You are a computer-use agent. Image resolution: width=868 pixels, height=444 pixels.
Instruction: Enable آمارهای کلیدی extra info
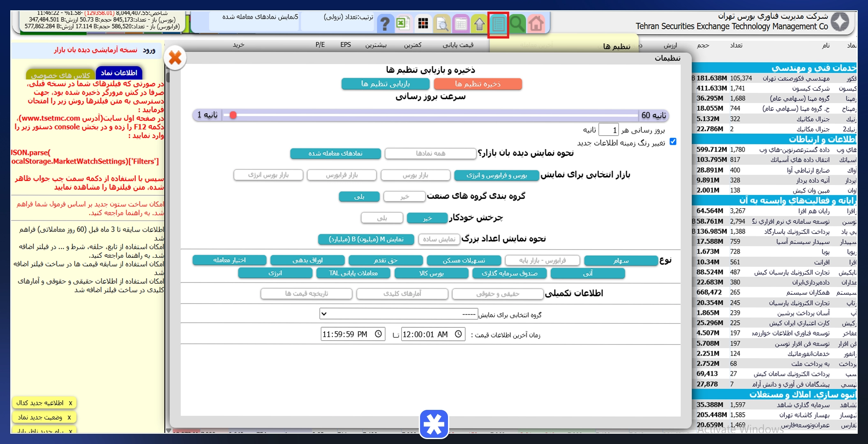[x=402, y=294]
